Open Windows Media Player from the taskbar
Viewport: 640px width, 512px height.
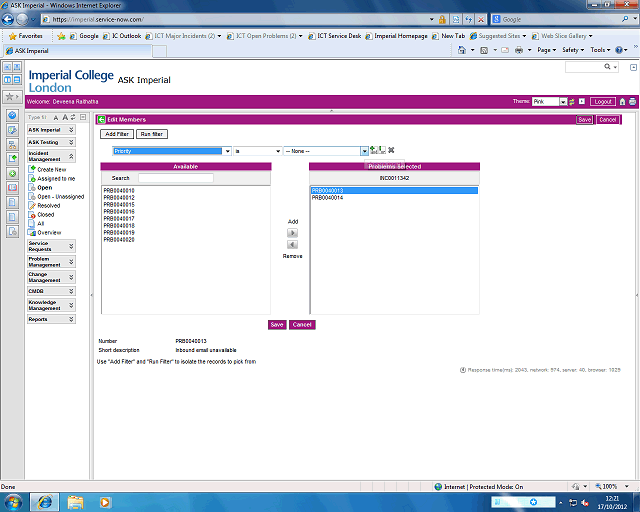point(105,500)
